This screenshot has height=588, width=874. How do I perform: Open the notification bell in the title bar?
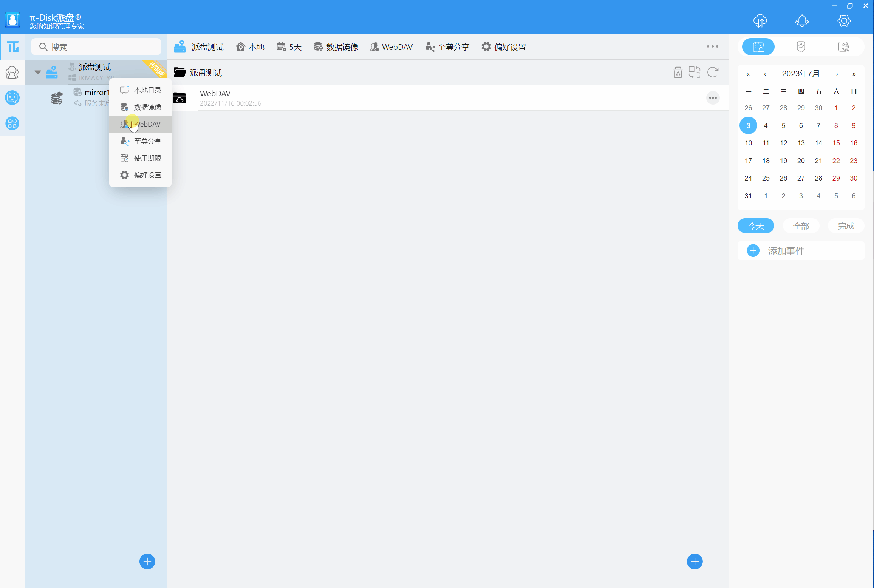pos(802,21)
